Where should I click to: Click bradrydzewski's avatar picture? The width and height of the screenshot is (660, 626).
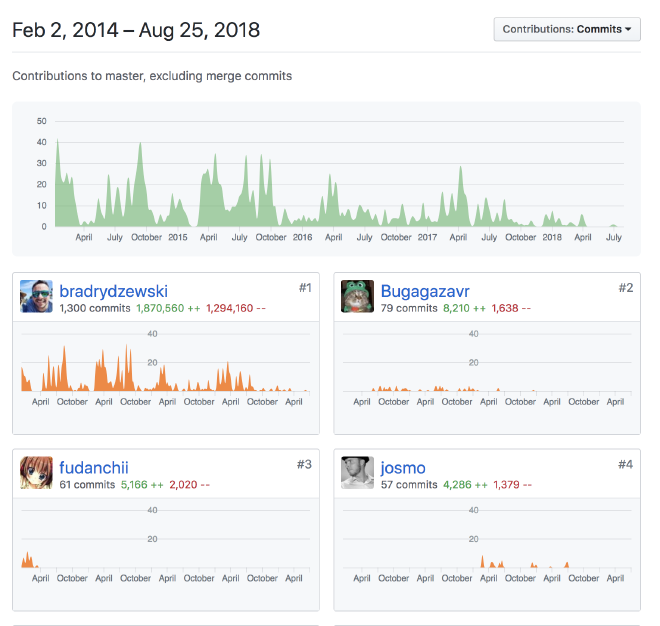[x=37, y=296]
